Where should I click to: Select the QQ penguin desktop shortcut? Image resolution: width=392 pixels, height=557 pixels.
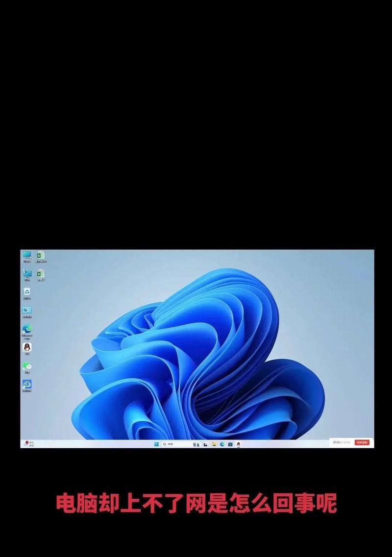(27, 348)
